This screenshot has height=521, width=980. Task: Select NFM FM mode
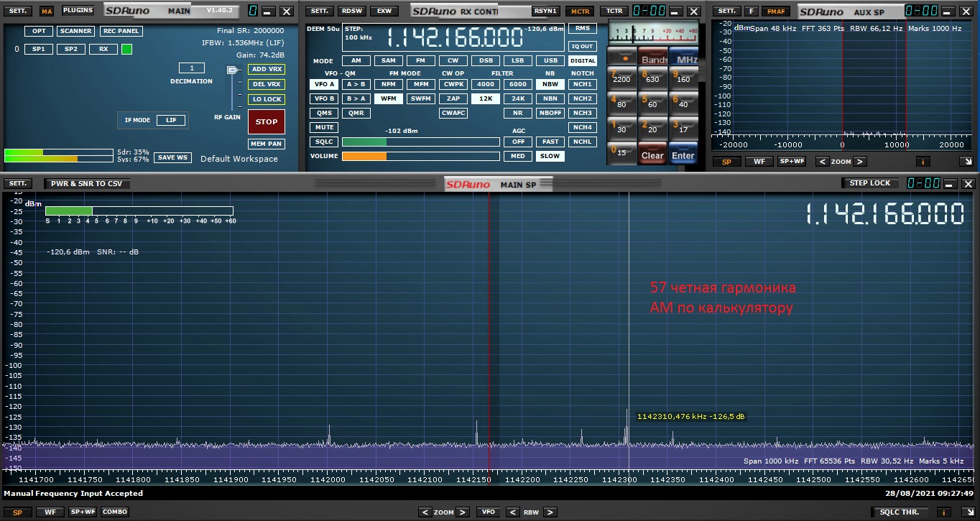pyautogui.click(x=388, y=84)
